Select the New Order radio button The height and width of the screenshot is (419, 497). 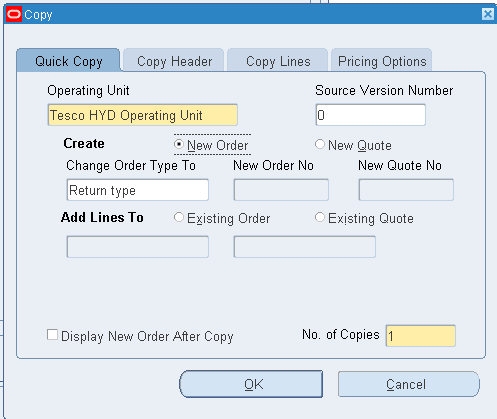(x=179, y=144)
